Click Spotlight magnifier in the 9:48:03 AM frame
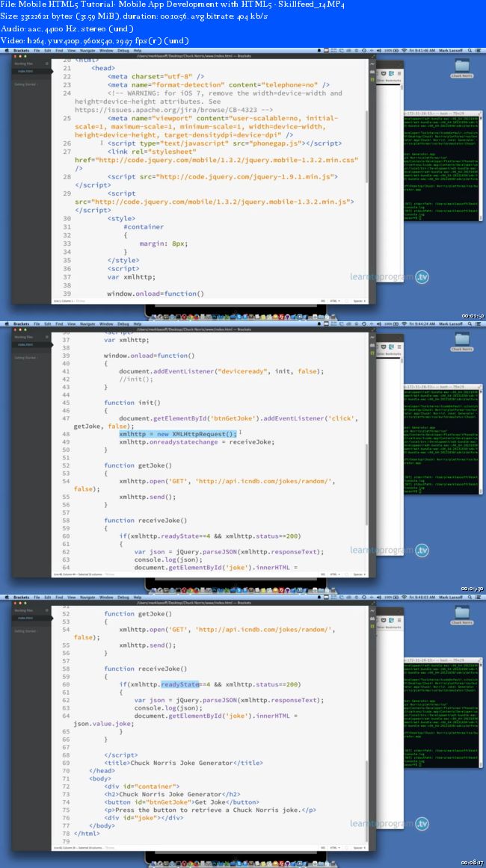 tap(472, 598)
